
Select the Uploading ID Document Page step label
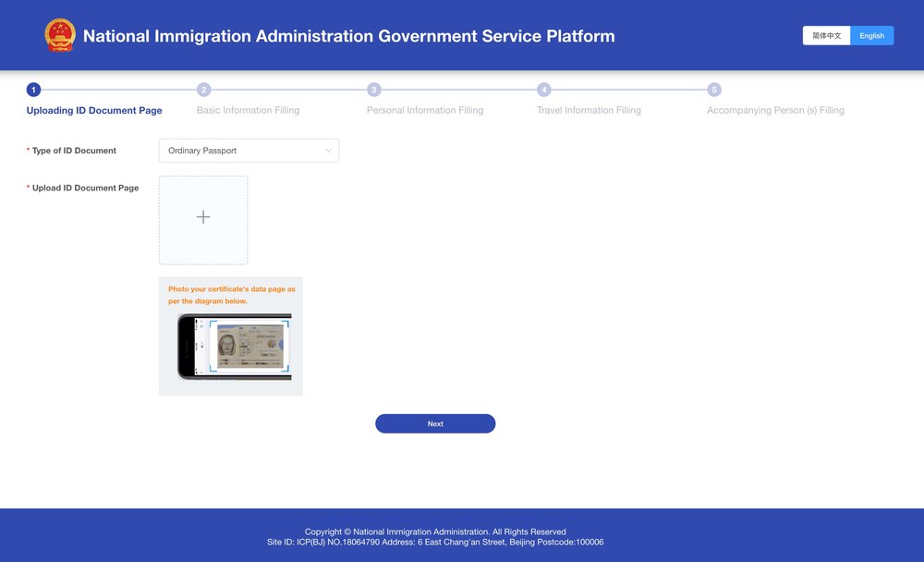[x=94, y=110]
